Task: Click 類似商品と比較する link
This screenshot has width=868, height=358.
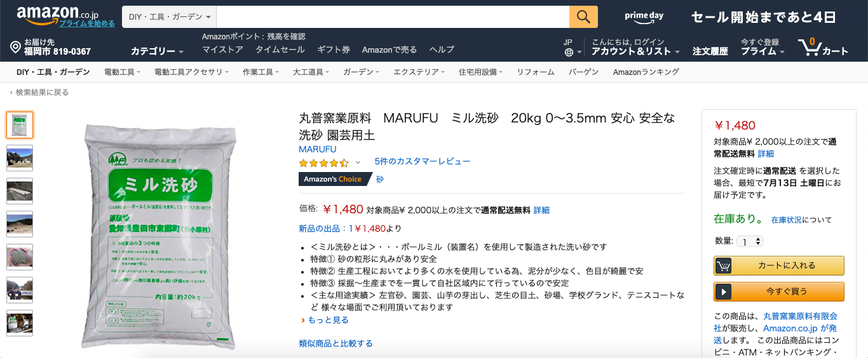Action: tap(336, 343)
